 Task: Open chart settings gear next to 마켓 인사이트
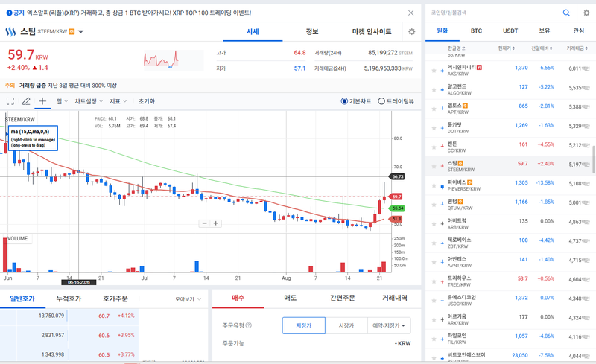412,31
